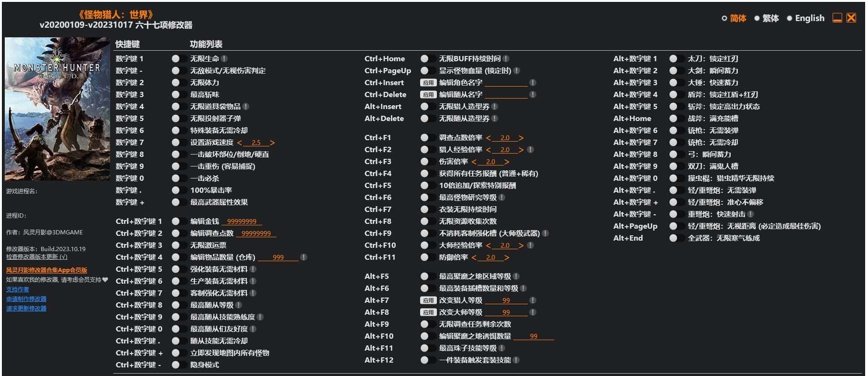Lower 伤害倍率 with the left arrow

[x=474, y=162]
